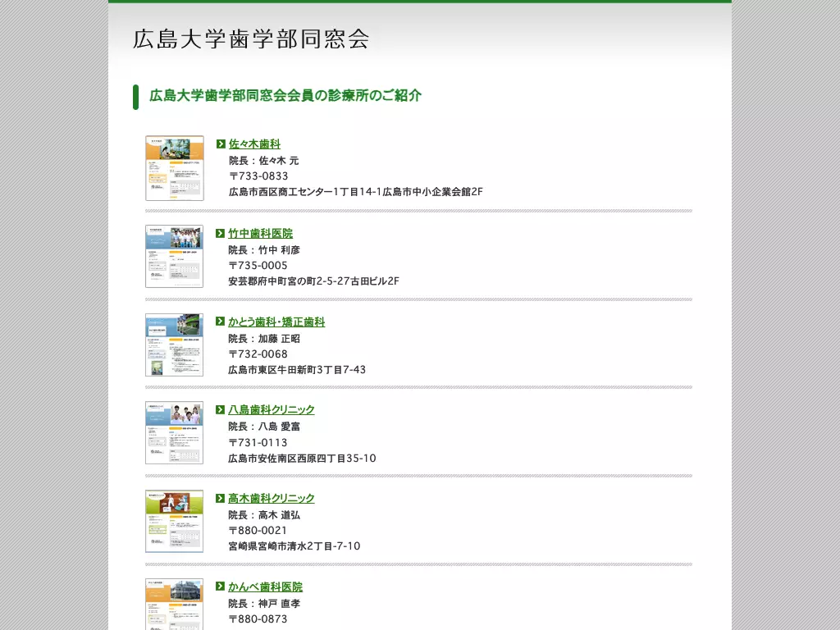Select postal code 〒880-0021
This screenshot has width=840, height=630.
pos(258,531)
